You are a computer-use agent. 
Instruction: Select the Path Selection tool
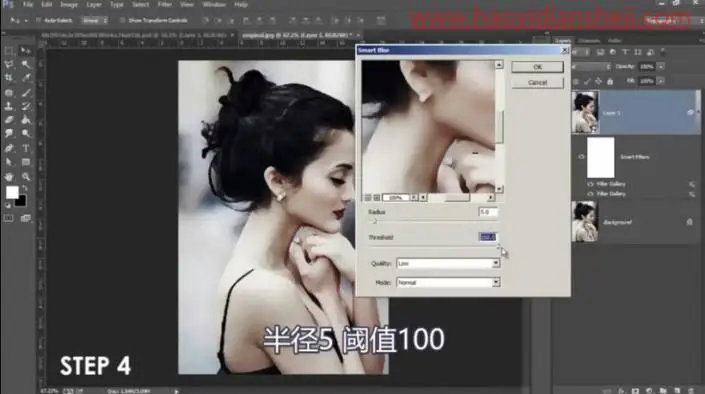pos(9,162)
